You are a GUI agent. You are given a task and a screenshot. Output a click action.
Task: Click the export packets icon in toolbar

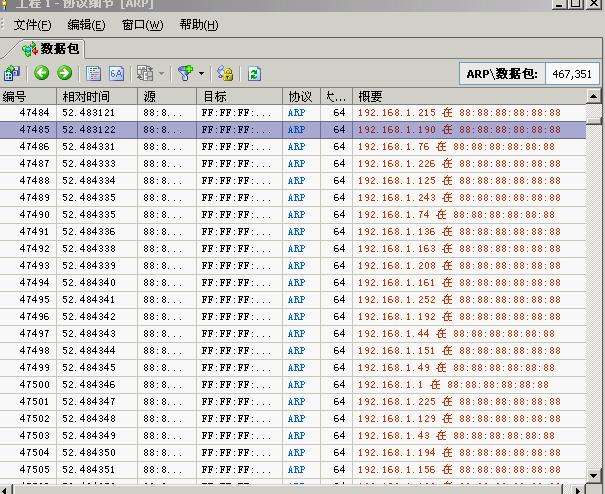click(12, 73)
